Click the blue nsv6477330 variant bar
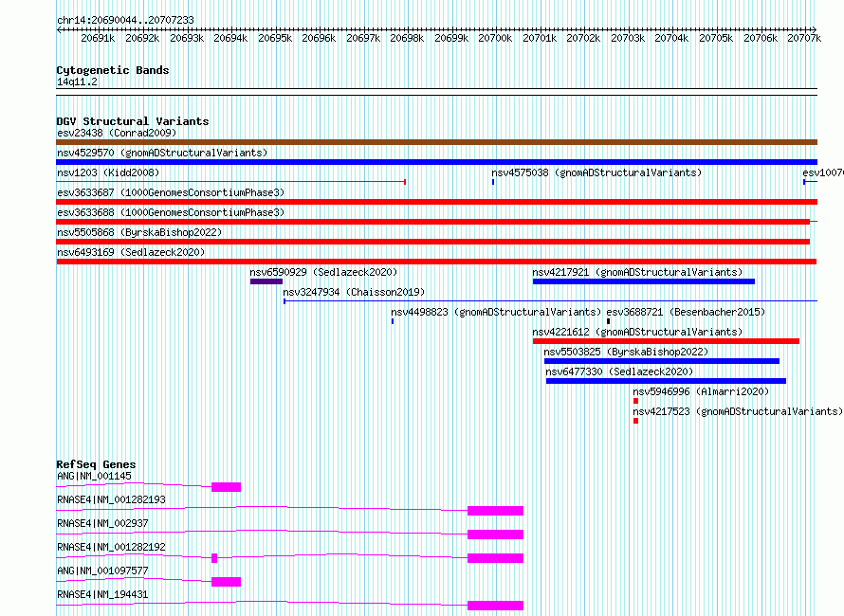Viewport: 844px width, 616px height. 666,381
